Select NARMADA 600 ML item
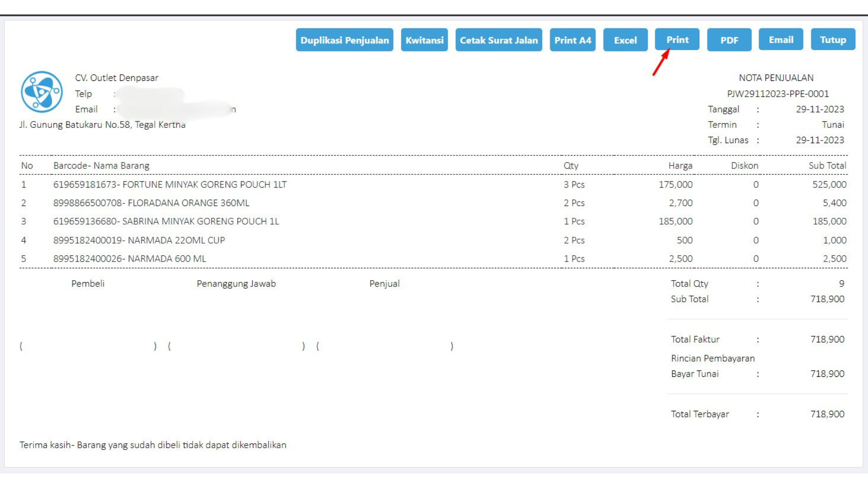 [x=129, y=259]
